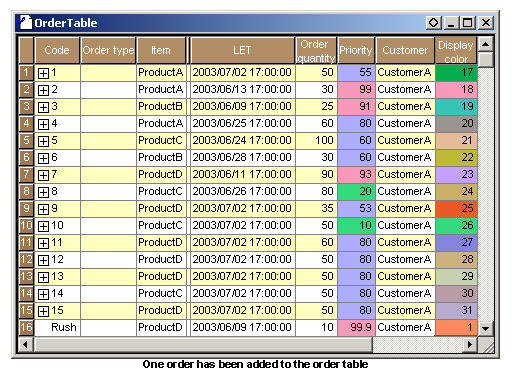Click horizontal scrollbar left arrow
The width and height of the screenshot is (515, 380).
pos(25,344)
